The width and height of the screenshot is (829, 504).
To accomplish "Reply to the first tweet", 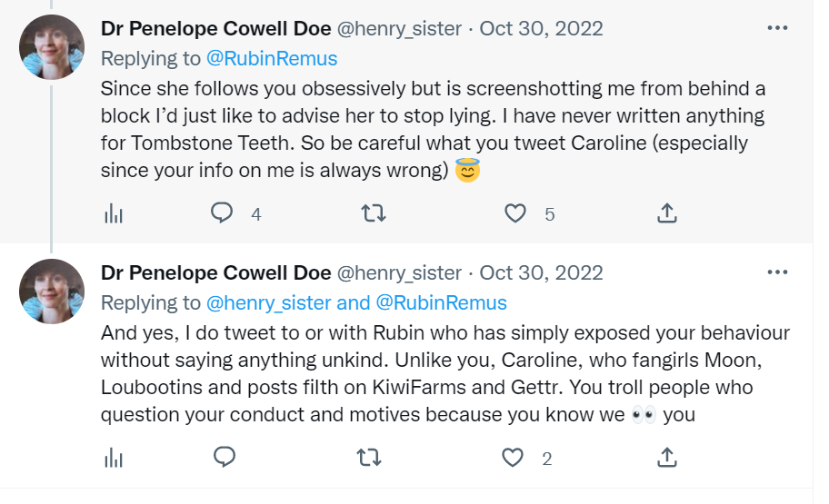I will coord(223,213).
